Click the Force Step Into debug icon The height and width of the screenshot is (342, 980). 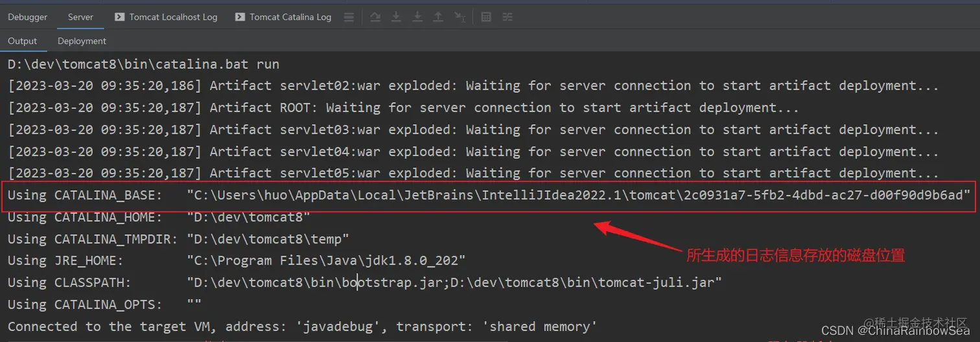(417, 17)
